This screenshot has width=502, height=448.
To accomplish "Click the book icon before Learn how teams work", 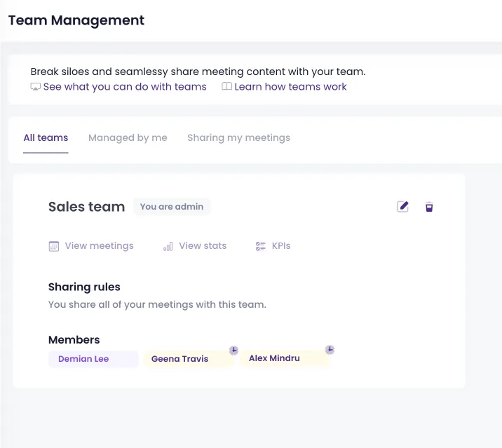I will pyautogui.click(x=226, y=86).
